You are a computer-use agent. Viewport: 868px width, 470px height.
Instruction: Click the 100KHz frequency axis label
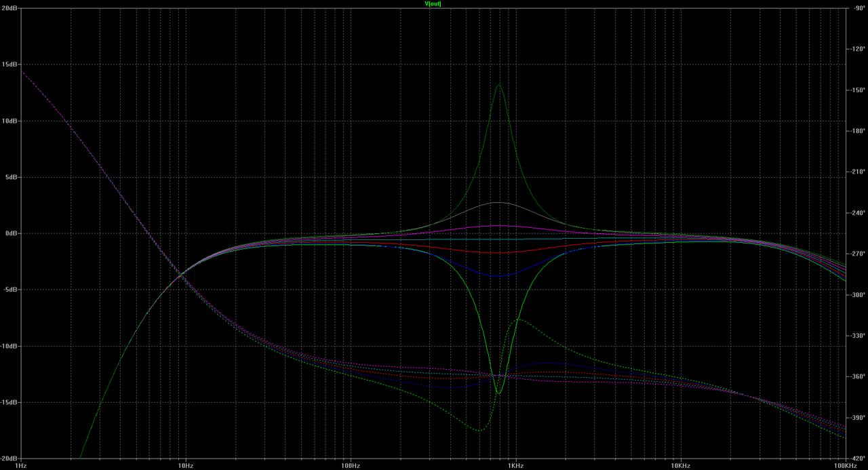point(846,466)
